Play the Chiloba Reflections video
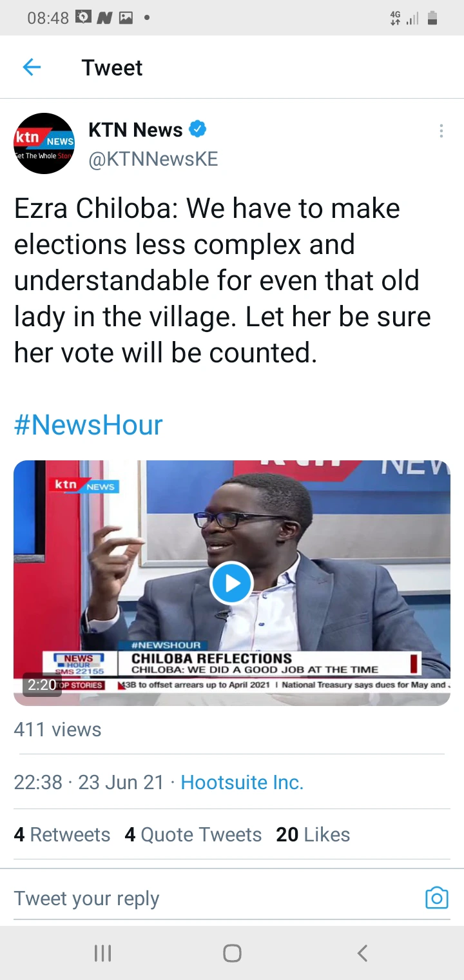This screenshot has width=464, height=980. [x=231, y=583]
